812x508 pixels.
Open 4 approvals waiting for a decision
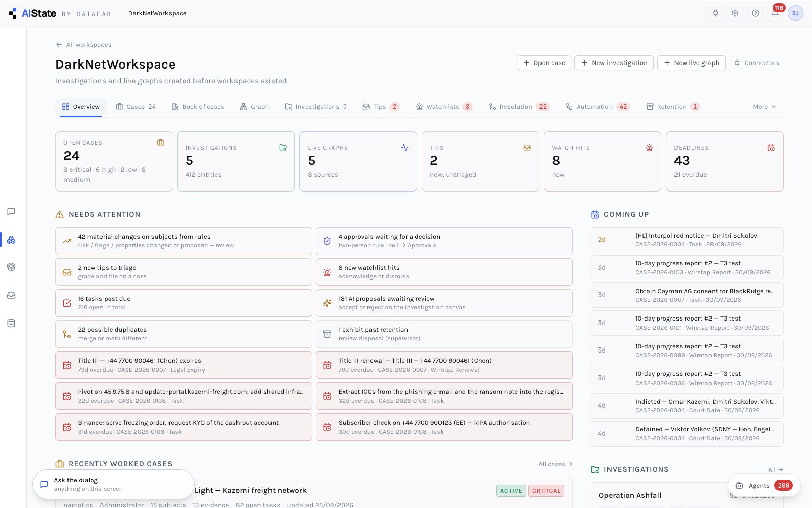tap(444, 241)
